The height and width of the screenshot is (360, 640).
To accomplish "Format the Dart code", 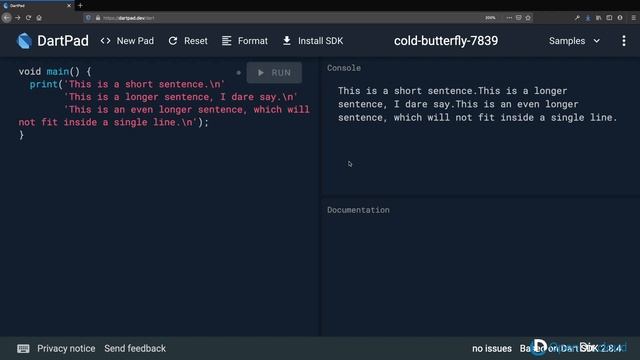I will pos(245,41).
